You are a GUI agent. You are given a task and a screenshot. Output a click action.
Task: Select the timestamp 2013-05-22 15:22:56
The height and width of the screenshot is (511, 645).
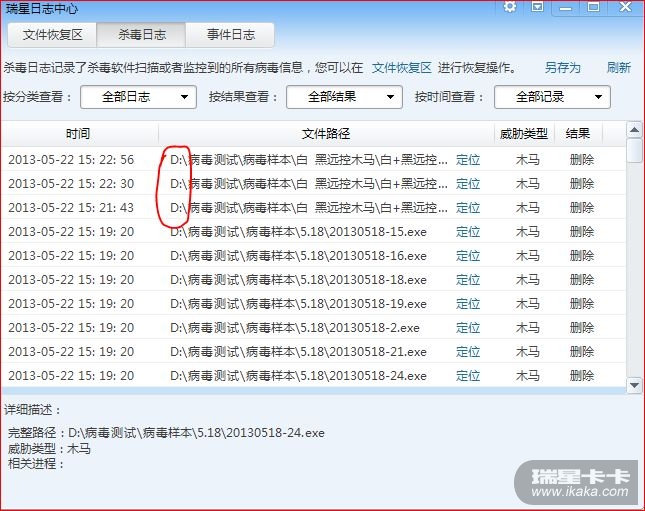point(71,160)
